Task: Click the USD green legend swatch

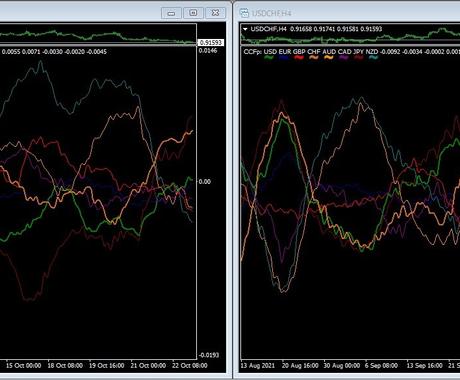Action: click(269, 58)
